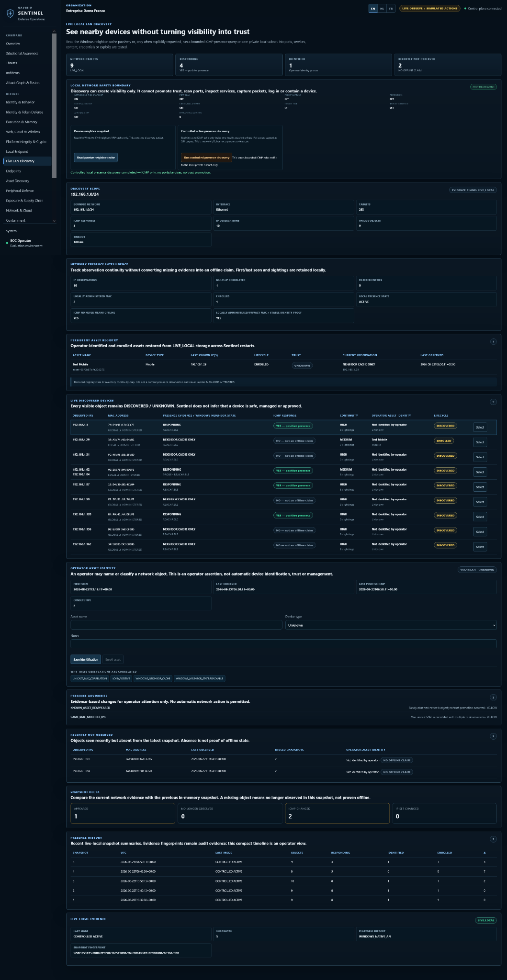Switch language to NL
Viewport: 507px width, 980px height.
coord(382,8)
